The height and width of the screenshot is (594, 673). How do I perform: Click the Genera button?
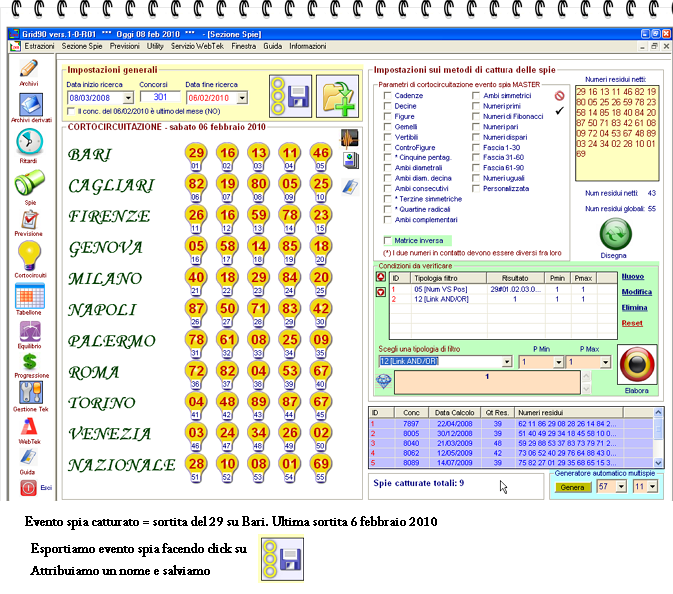pos(573,488)
